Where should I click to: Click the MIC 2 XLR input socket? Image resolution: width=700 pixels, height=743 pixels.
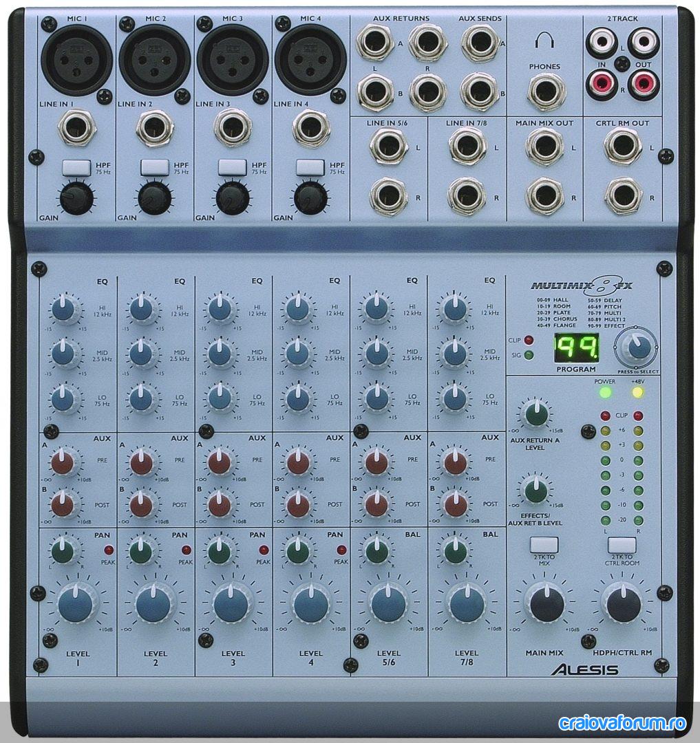tap(154, 60)
